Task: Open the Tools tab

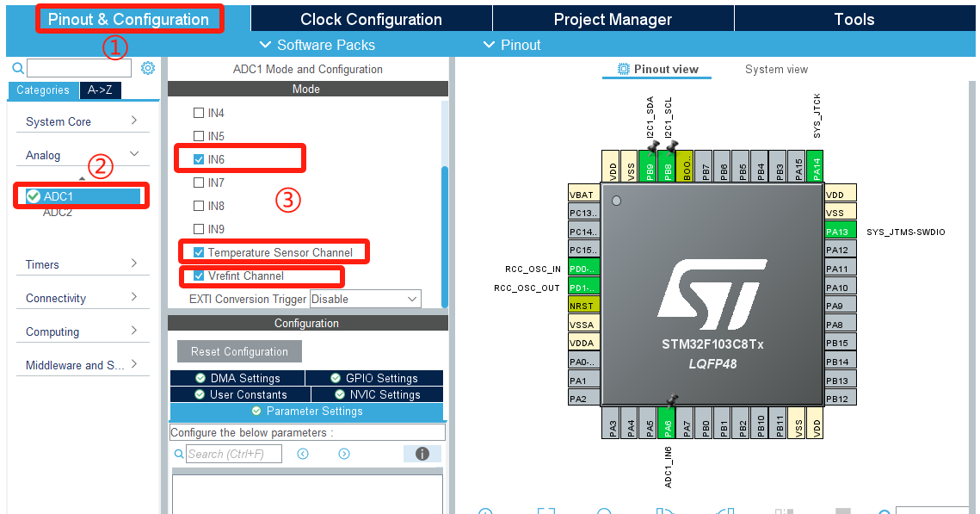Action: 854,20
